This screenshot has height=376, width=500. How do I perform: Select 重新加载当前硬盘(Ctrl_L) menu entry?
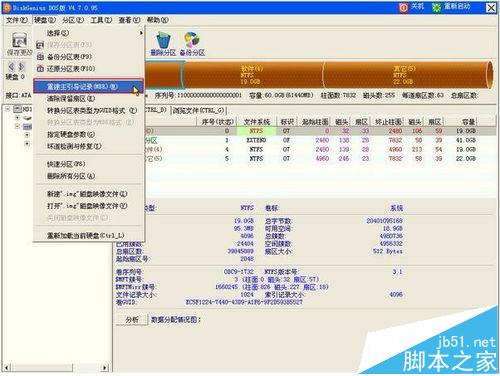(85, 236)
